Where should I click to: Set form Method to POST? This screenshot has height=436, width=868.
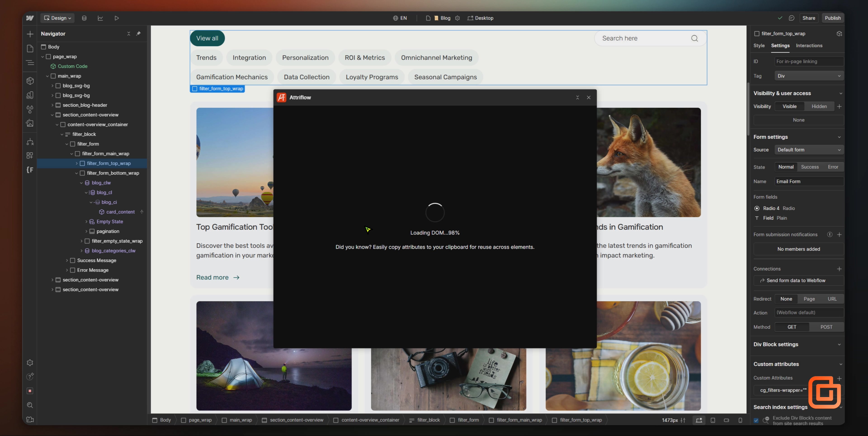point(826,327)
